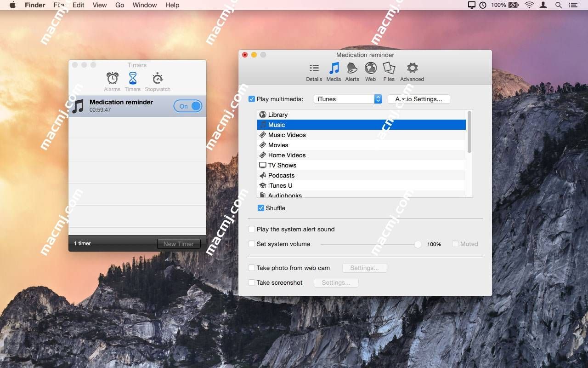This screenshot has width=588, height=368.
Task: Enable Take screenshot checkbox
Action: [x=252, y=282]
